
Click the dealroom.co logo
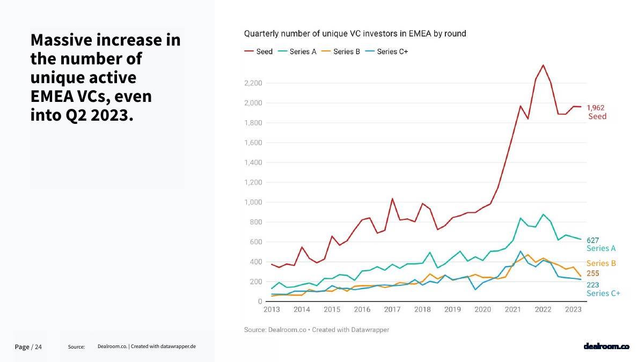606,346
